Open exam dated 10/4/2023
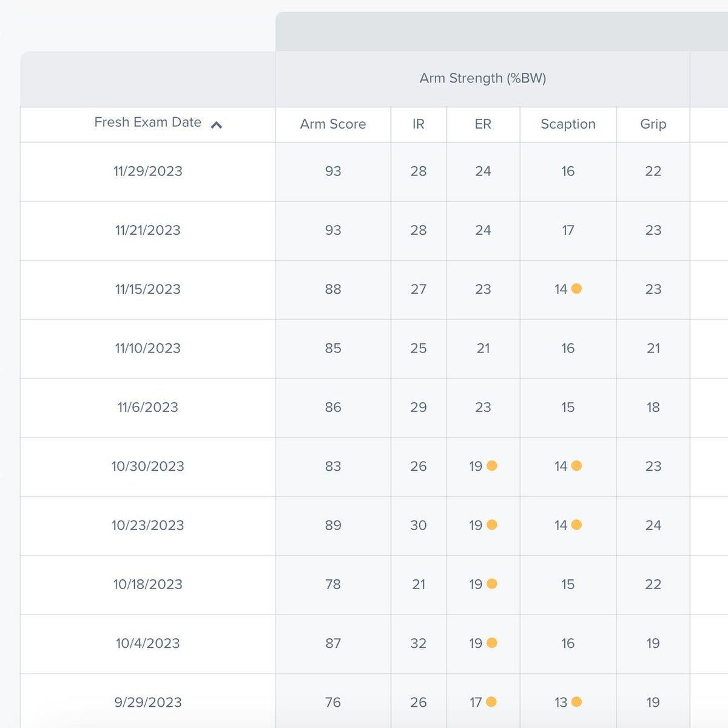 [x=148, y=644]
